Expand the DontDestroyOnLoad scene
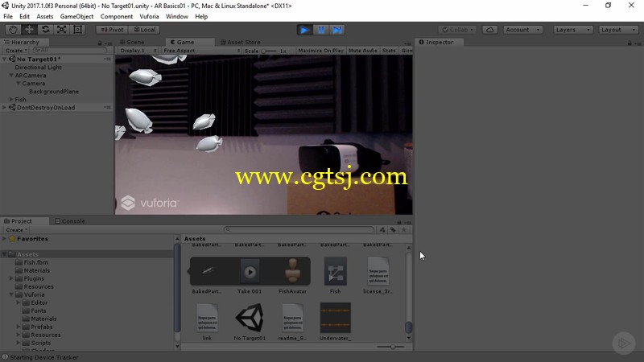The width and height of the screenshot is (644, 362). click(x=5, y=108)
